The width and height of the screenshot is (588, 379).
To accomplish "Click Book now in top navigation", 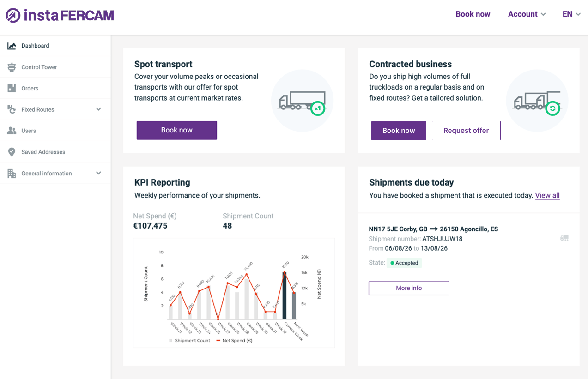I will [x=473, y=14].
